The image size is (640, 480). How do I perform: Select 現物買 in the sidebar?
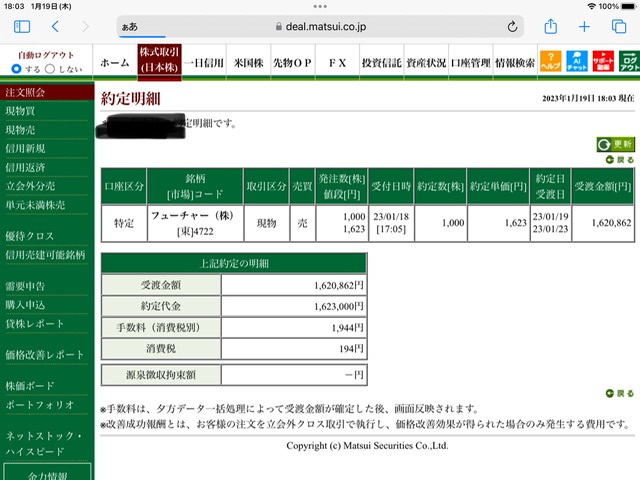tap(20, 111)
